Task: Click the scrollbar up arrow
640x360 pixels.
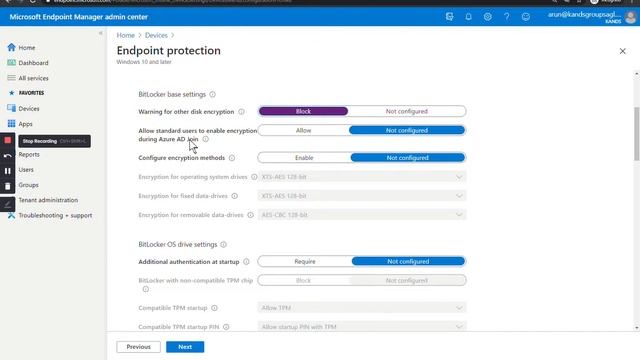Action: coord(636,74)
